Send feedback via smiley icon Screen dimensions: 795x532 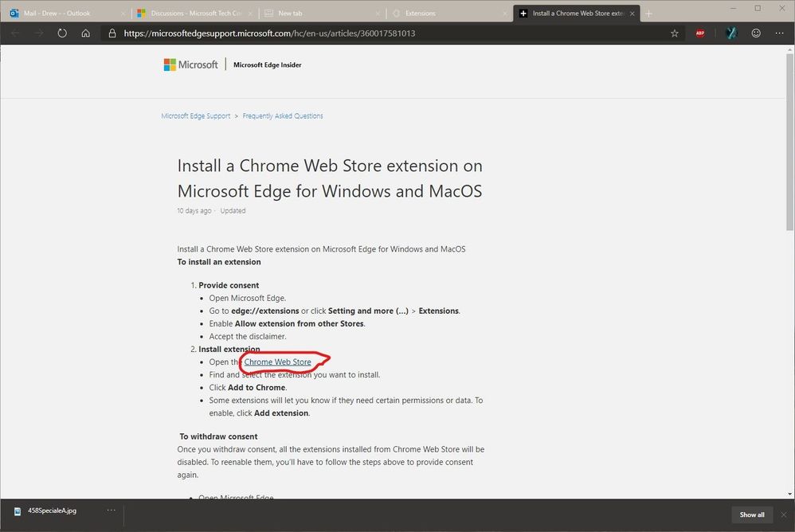click(x=756, y=33)
